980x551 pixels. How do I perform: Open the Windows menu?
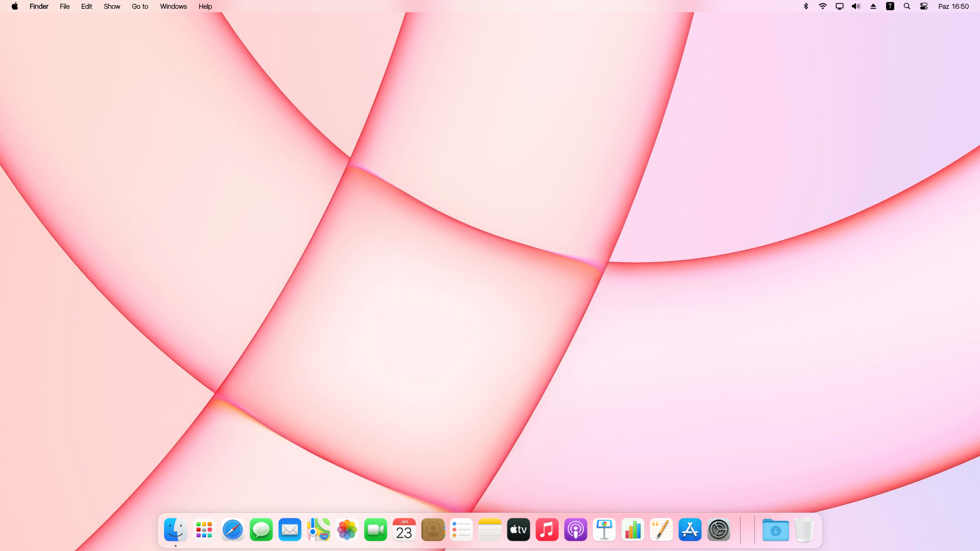point(173,6)
